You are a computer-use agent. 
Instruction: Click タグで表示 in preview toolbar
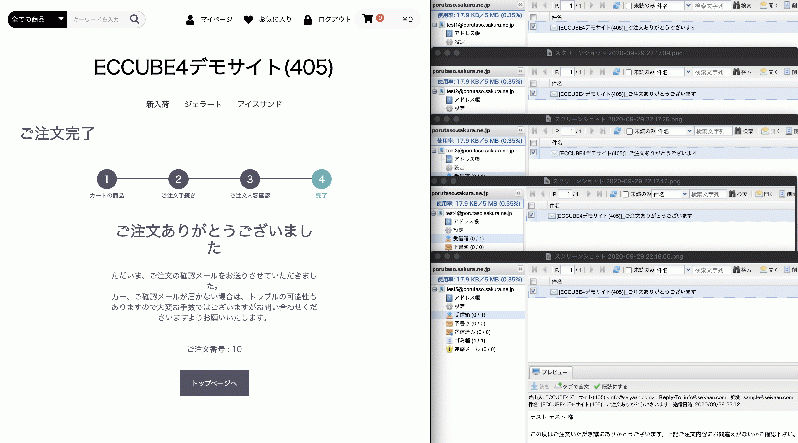click(573, 386)
